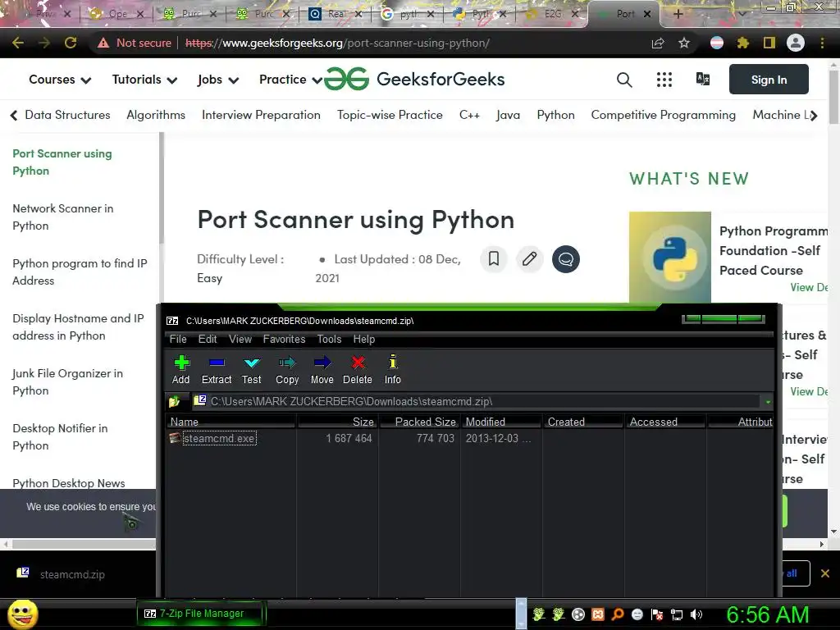Share this page from the address bar
840x630 pixels.
[x=658, y=43]
